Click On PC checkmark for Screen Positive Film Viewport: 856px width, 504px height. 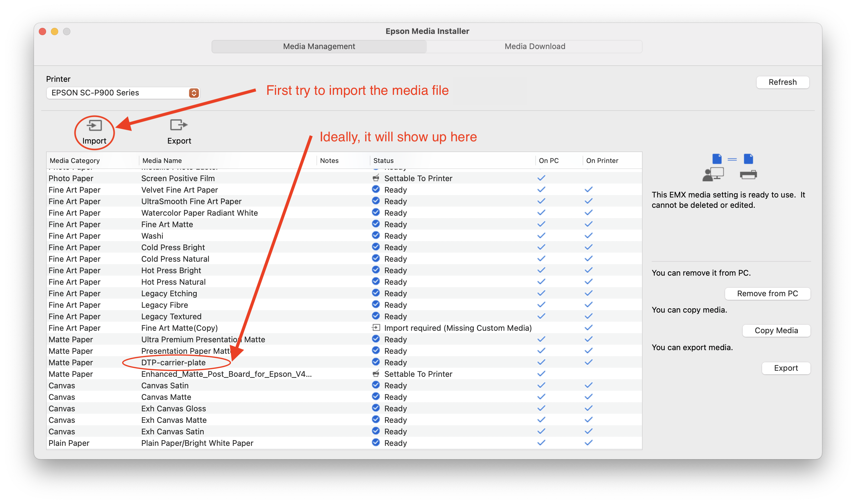[x=541, y=178]
